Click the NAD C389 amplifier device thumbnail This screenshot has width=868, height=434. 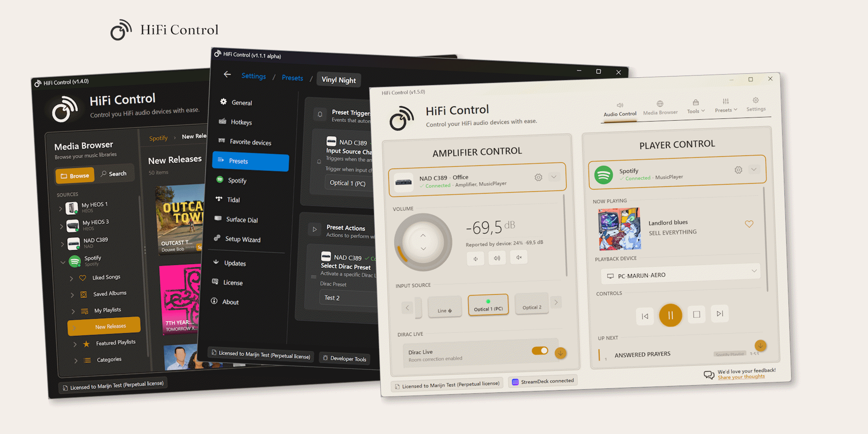click(x=403, y=183)
